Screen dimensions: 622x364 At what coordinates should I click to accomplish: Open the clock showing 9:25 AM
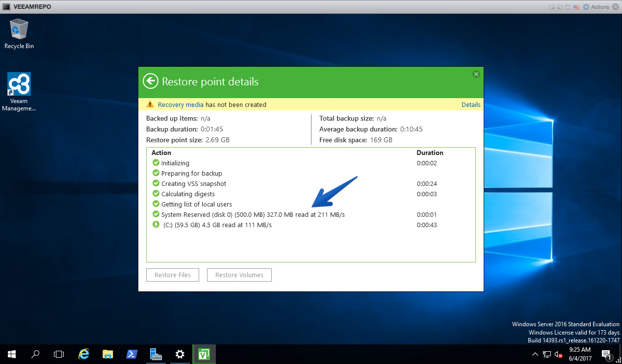(x=579, y=354)
